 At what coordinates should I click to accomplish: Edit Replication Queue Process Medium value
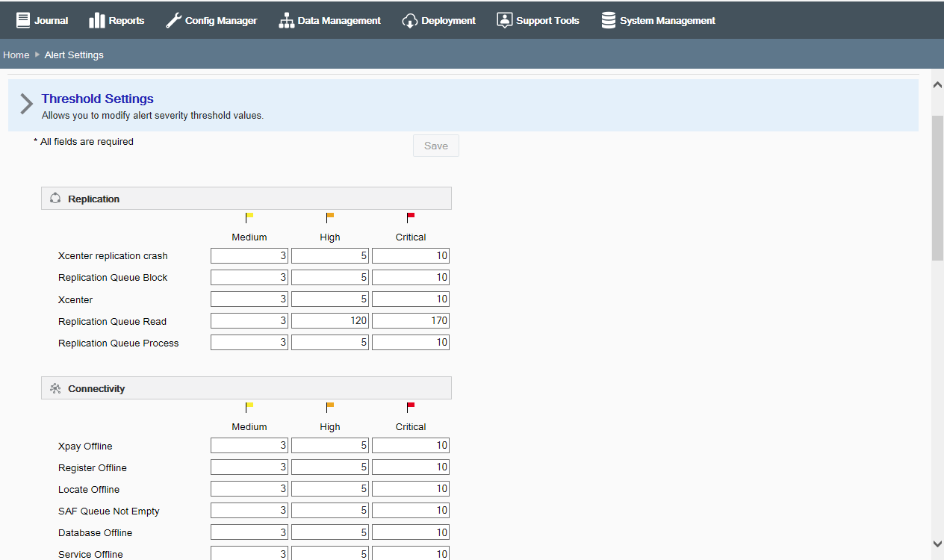(249, 342)
